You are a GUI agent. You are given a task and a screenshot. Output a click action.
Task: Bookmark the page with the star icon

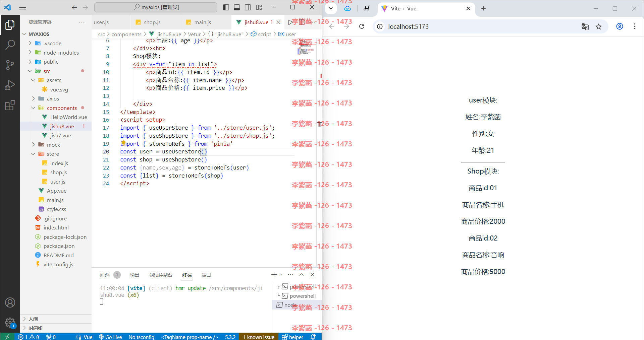coord(599,26)
